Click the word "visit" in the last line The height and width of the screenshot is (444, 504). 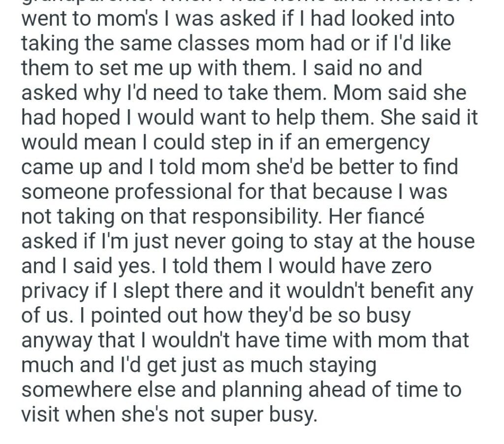41,415
